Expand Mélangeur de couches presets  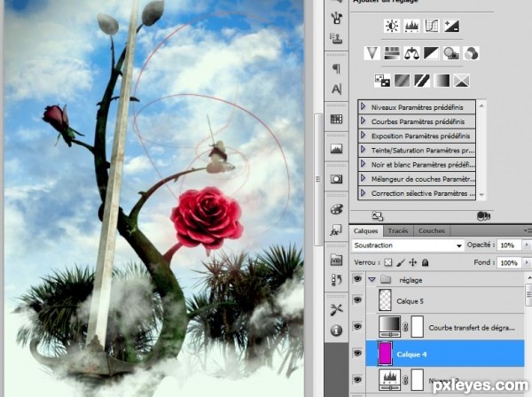pyautogui.click(x=363, y=178)
